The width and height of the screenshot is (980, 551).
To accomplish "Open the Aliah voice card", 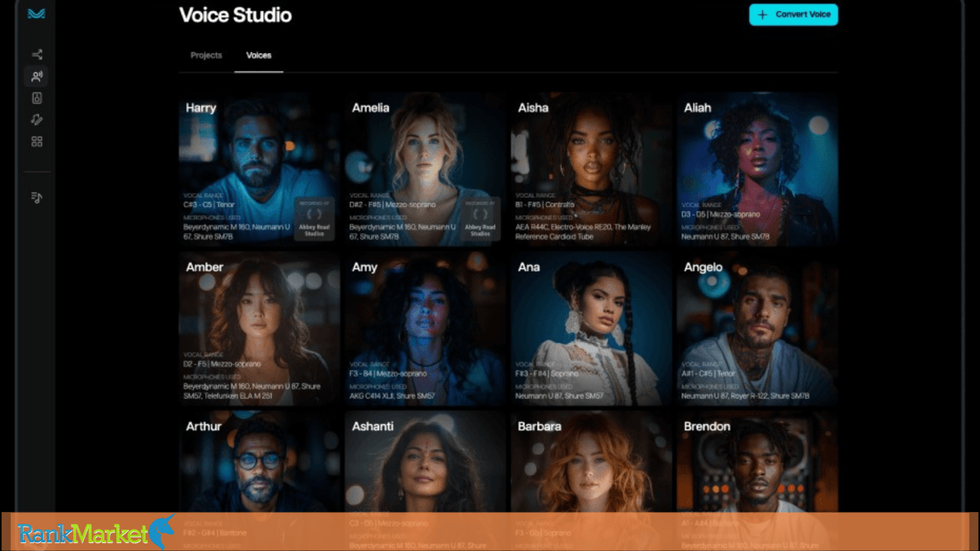I will click(758, 169).
